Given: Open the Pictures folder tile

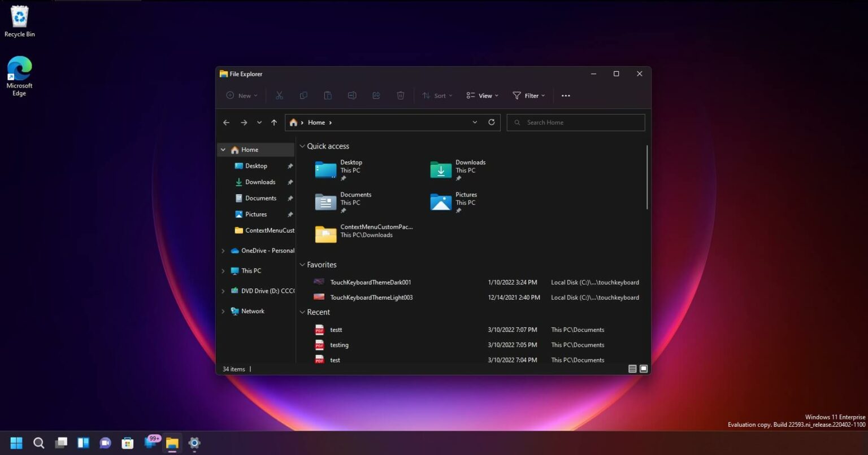Looking at the screenshot, I should (441, 202).
